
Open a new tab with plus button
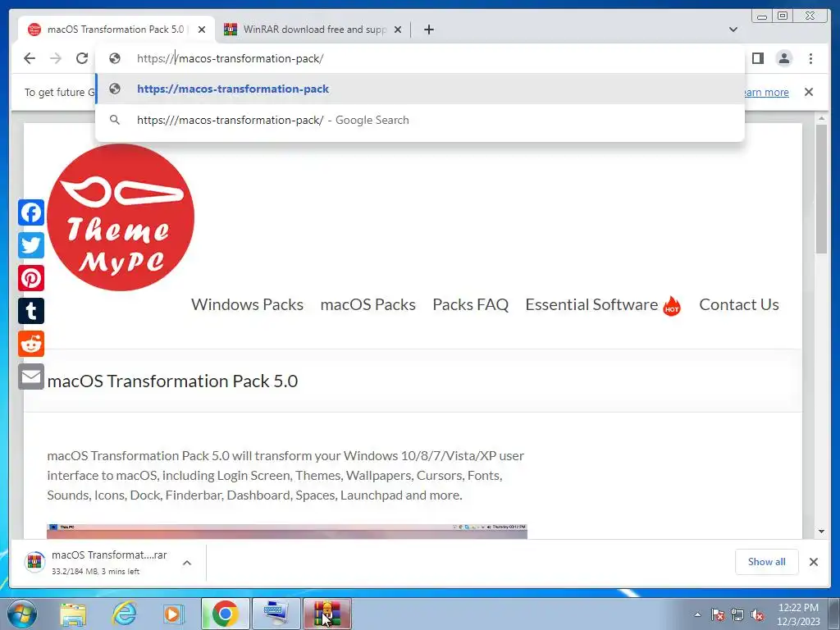click(x=428, y=30)
